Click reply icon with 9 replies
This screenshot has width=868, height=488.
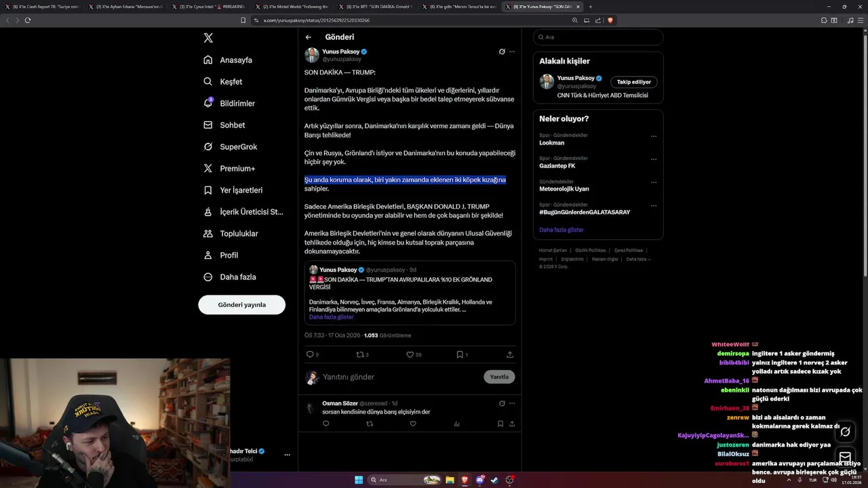coord(312,354)
